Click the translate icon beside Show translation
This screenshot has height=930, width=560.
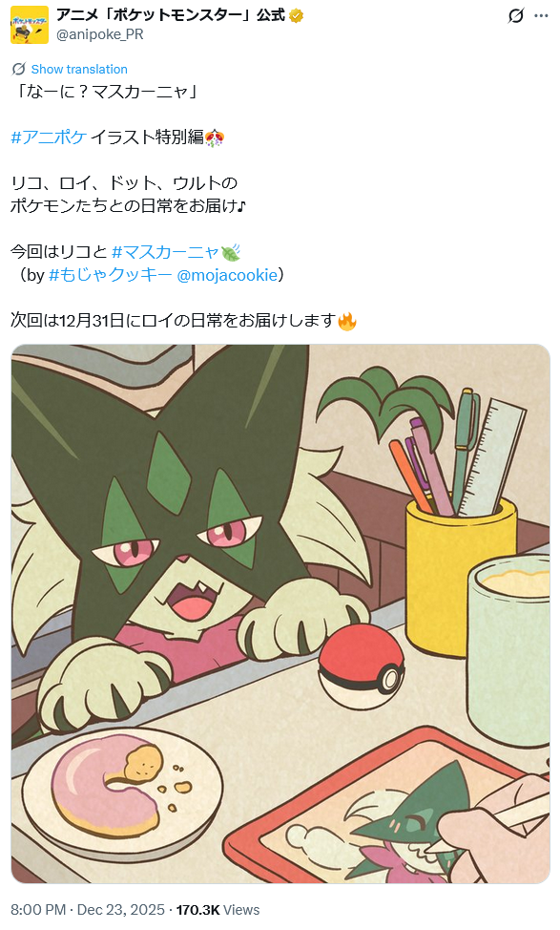(18, 69)
